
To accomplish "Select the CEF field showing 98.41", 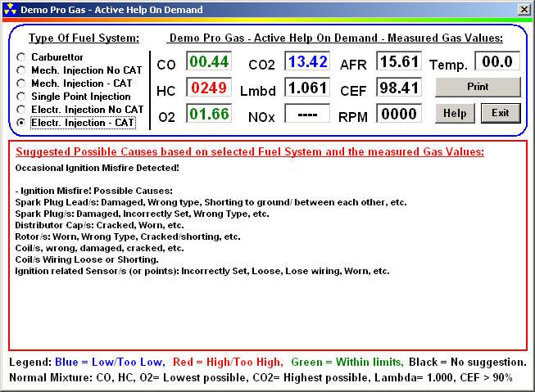I will click(x=400, y=88).
